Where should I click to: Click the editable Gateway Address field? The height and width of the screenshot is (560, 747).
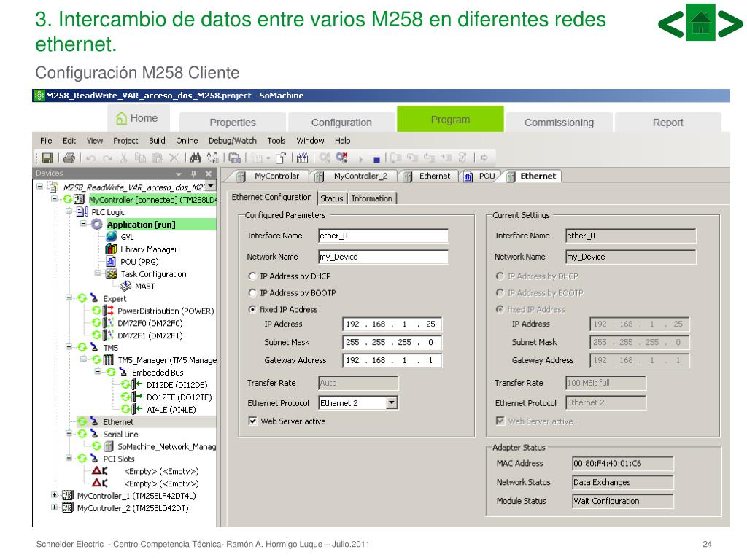pyautogui.click(x=392, y=360)
